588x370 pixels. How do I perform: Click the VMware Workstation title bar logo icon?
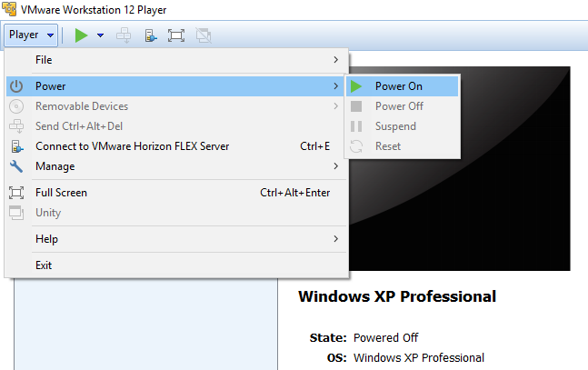(9, 8)
